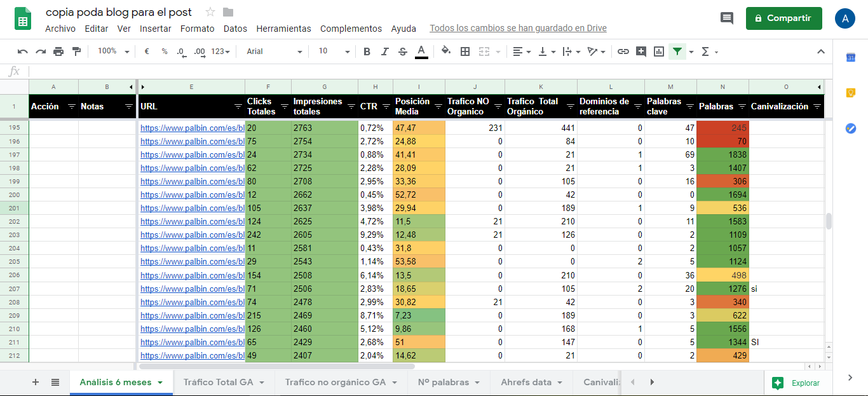Switch to the Ahrefs data sheet tab
Screen dimensions: 868x396
(x=531, y=382)
